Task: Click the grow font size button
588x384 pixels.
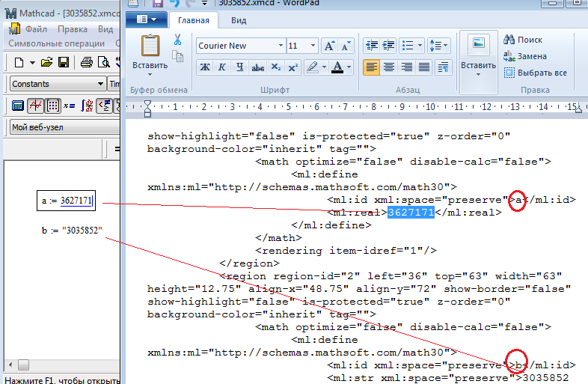Action: (329, 46)
